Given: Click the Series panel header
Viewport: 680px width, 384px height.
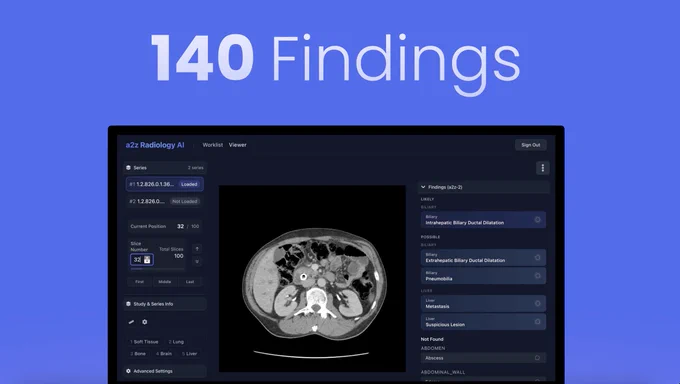Looking at the screenshot, I should click(165, 167).
